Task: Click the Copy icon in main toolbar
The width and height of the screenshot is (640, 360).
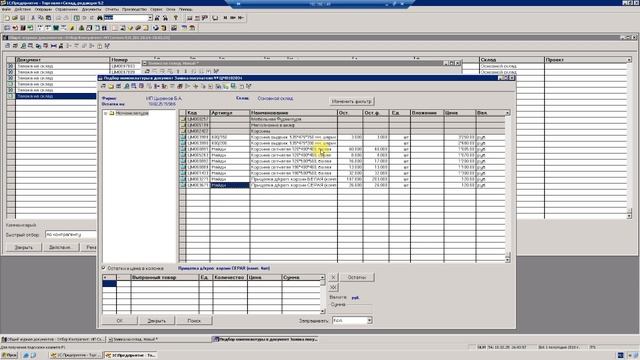Action: point(41,18)
